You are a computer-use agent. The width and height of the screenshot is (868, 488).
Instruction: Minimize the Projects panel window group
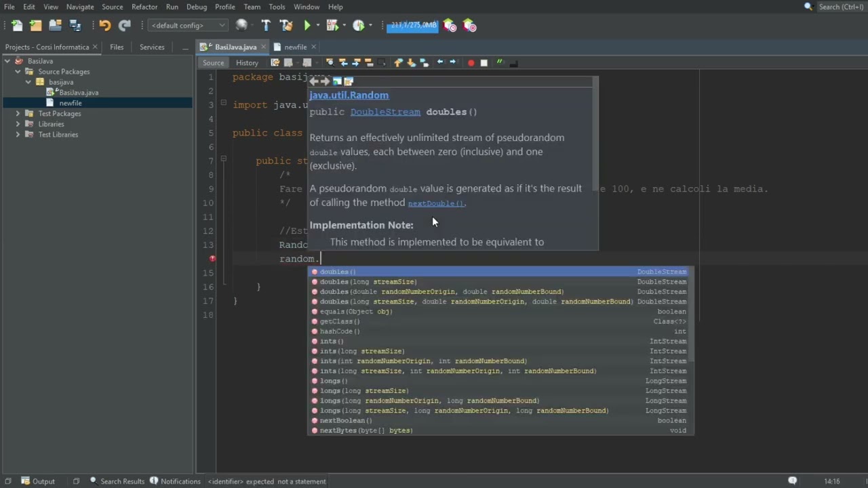[x=185, y=48]
